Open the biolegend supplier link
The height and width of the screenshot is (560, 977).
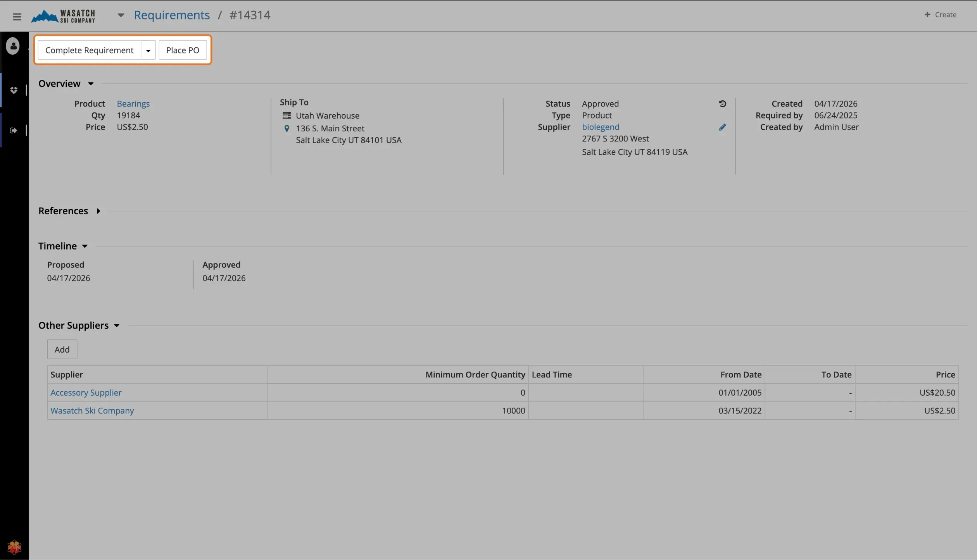[x=601, y=127]
